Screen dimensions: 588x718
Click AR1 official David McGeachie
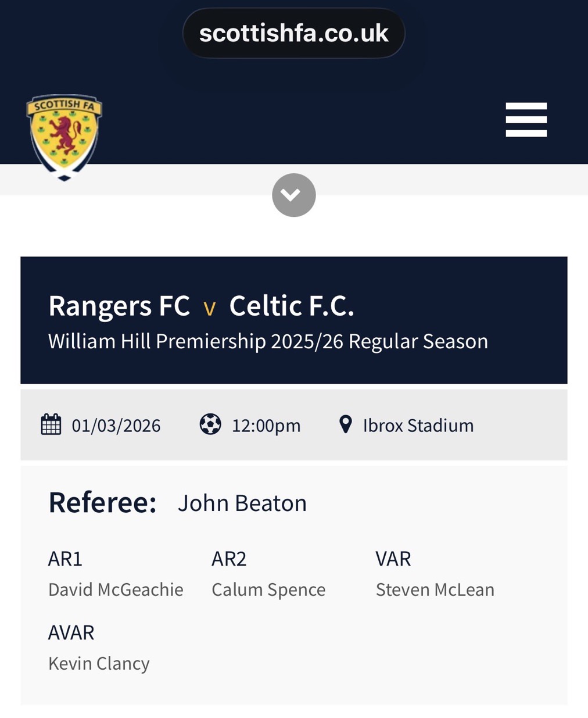[x=116, y=590]
